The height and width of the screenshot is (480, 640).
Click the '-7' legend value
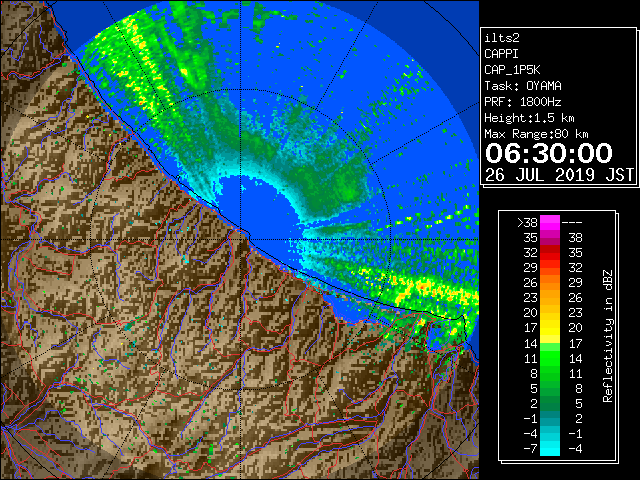point(530,449)
